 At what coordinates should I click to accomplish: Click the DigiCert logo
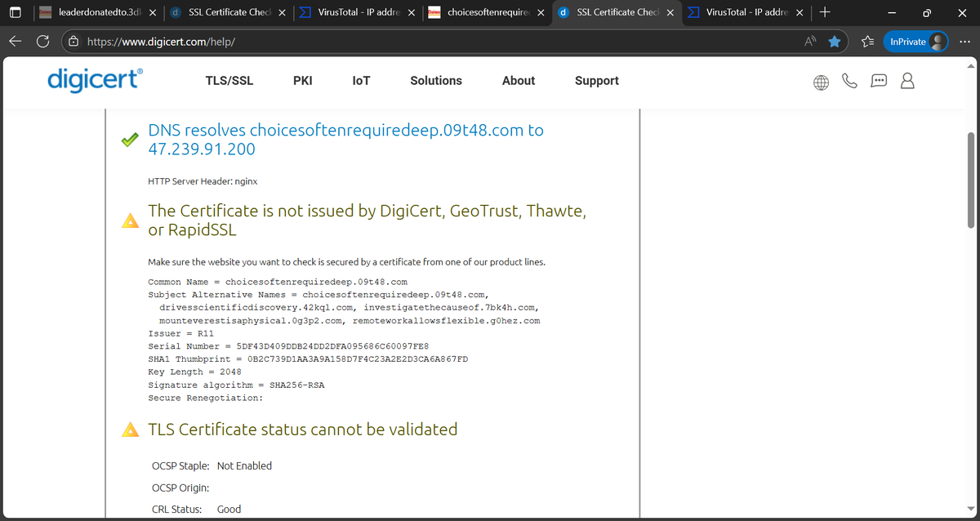coord(96,79)
